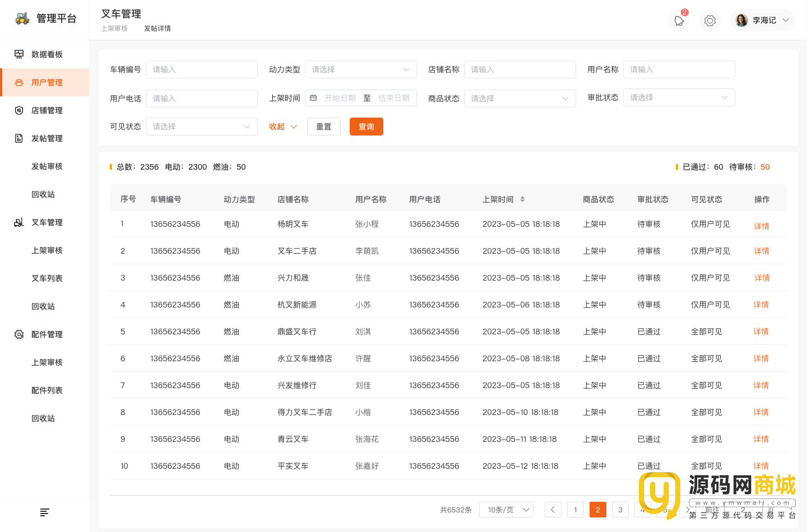
Task: Click the 重置 reset button
Action: coord(323,127)
